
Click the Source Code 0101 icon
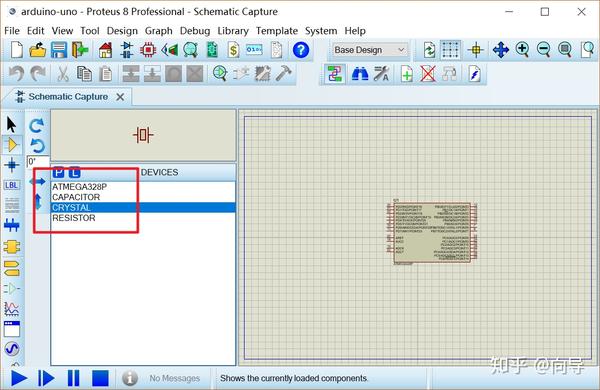[x=254, y=50]
